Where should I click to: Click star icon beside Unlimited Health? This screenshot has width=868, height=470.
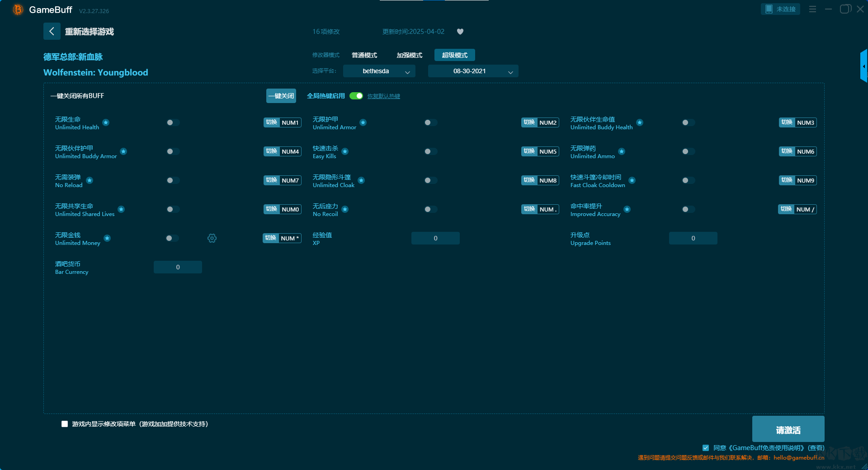[106, 122]
